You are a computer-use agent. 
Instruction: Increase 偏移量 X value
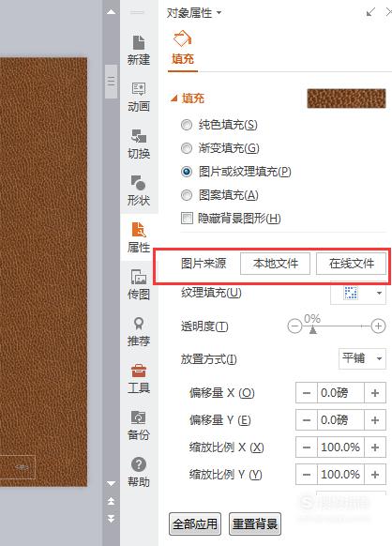375,393
